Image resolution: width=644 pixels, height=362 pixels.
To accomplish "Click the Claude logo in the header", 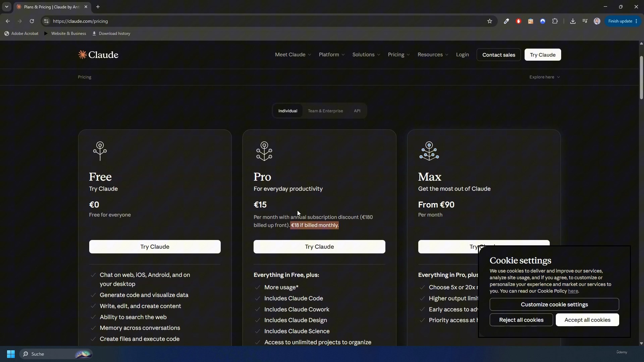I will point(98,55).
